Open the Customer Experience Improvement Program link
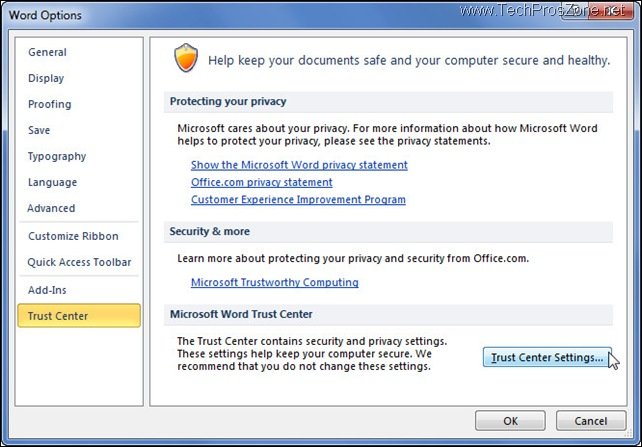The height and width of the screenshot is (447, 642). click(298, 199)
